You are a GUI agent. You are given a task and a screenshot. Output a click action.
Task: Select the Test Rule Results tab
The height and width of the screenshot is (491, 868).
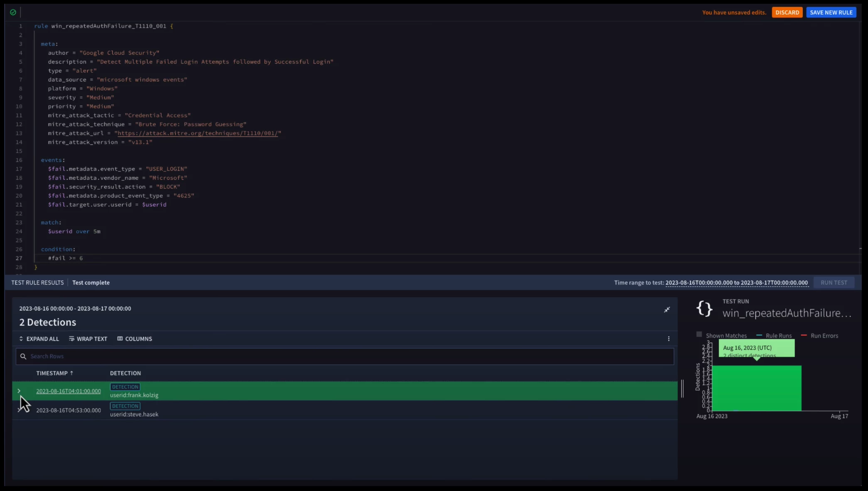37,283
